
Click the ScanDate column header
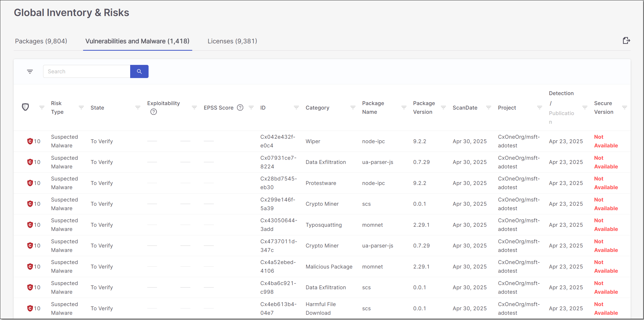[465, 108]
